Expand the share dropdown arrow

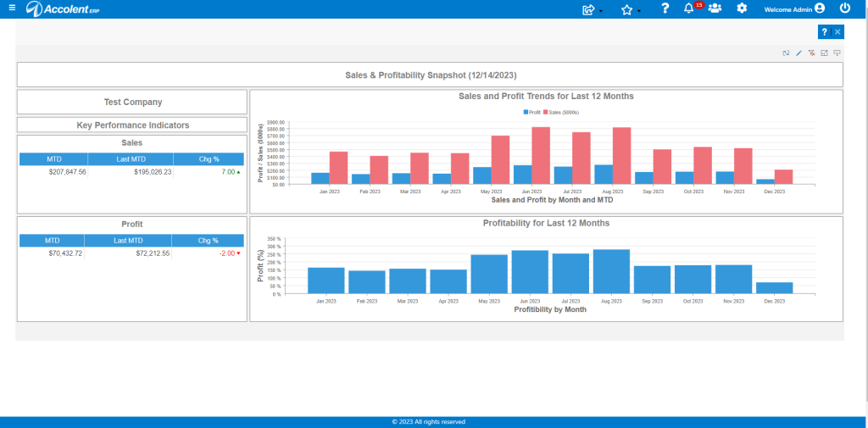601,11
